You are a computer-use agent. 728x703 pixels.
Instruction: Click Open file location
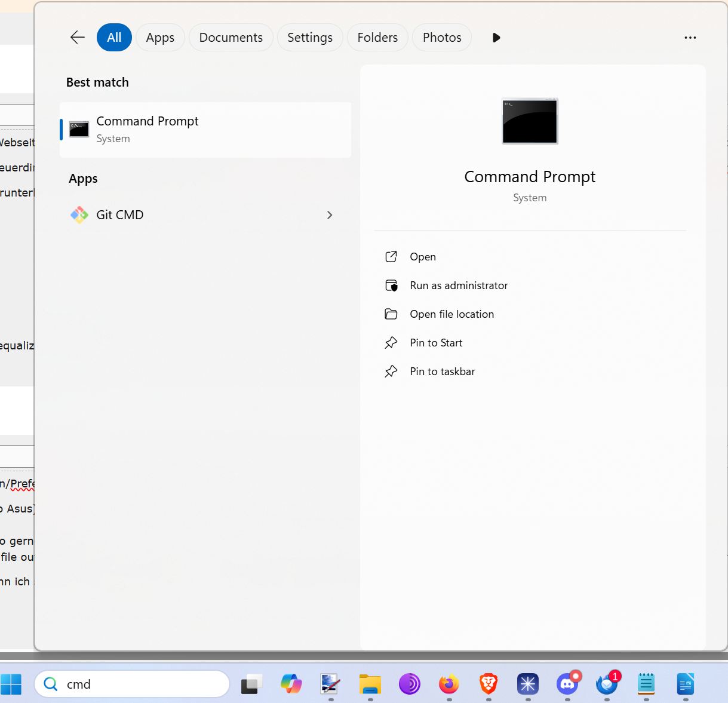point(451,314)
